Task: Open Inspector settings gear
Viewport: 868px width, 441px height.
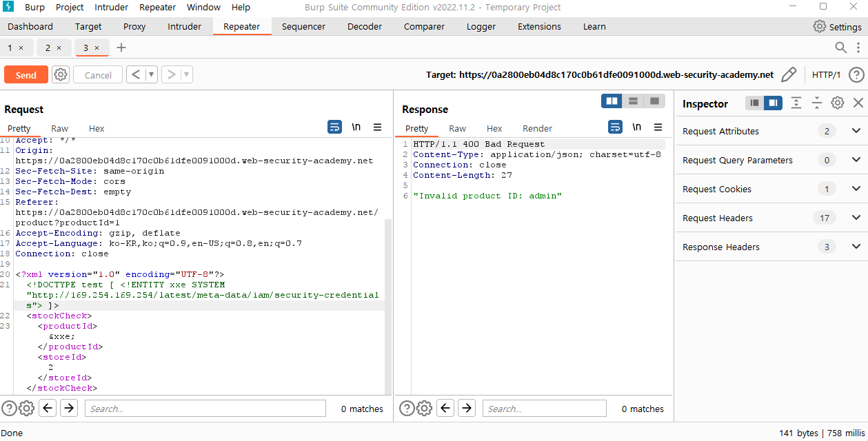Action: pyautogui.click(x=838, y=103)
